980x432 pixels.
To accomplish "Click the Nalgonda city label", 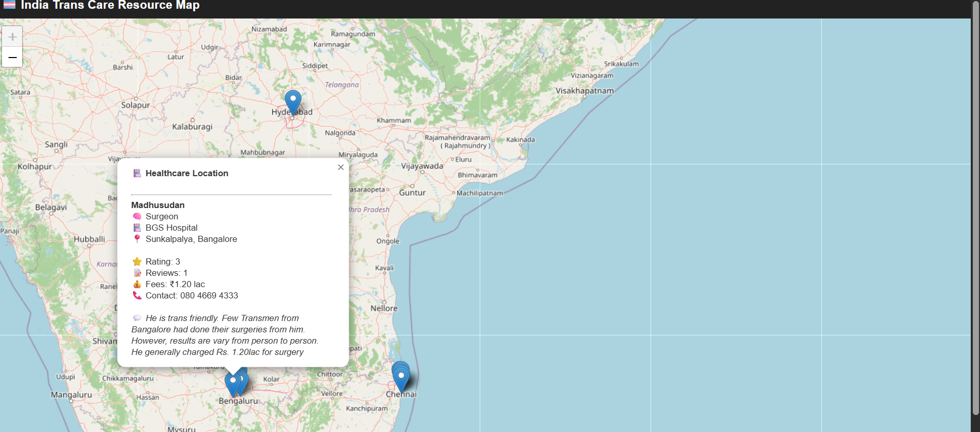I will 340,133.
